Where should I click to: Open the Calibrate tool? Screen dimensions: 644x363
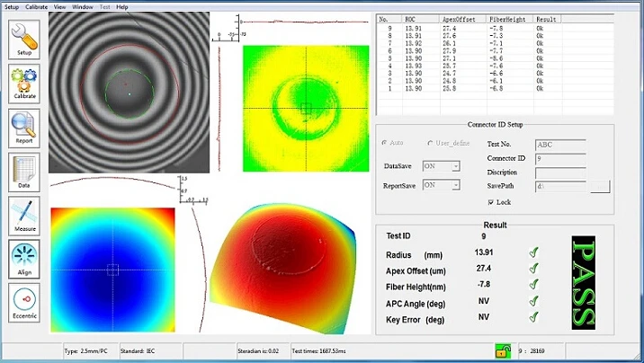pos(24,83)
